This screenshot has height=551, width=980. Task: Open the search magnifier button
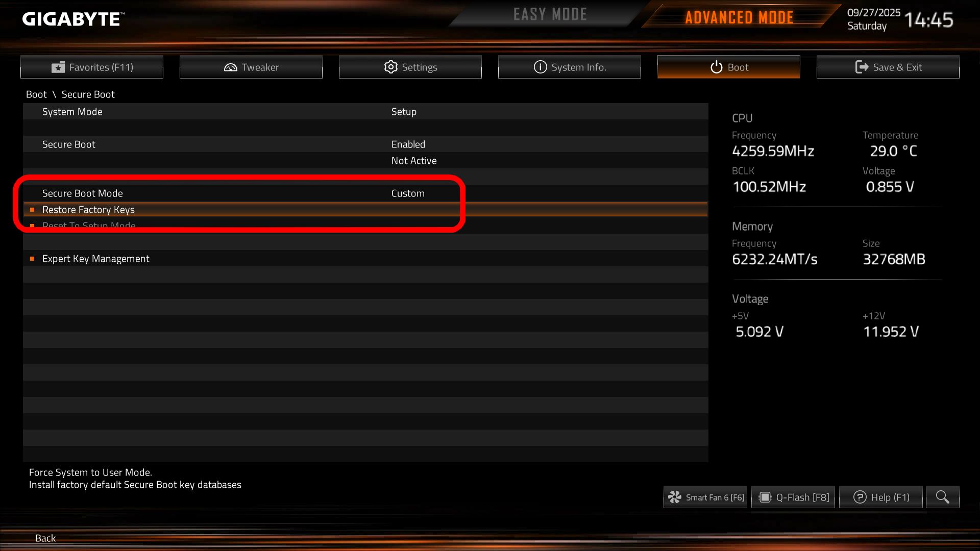pyautogui.click(x=943, y=497)
